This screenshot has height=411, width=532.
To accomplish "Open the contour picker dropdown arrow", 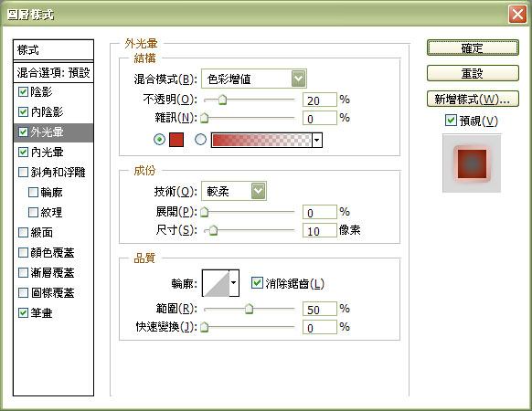I will tap(234, 283).
